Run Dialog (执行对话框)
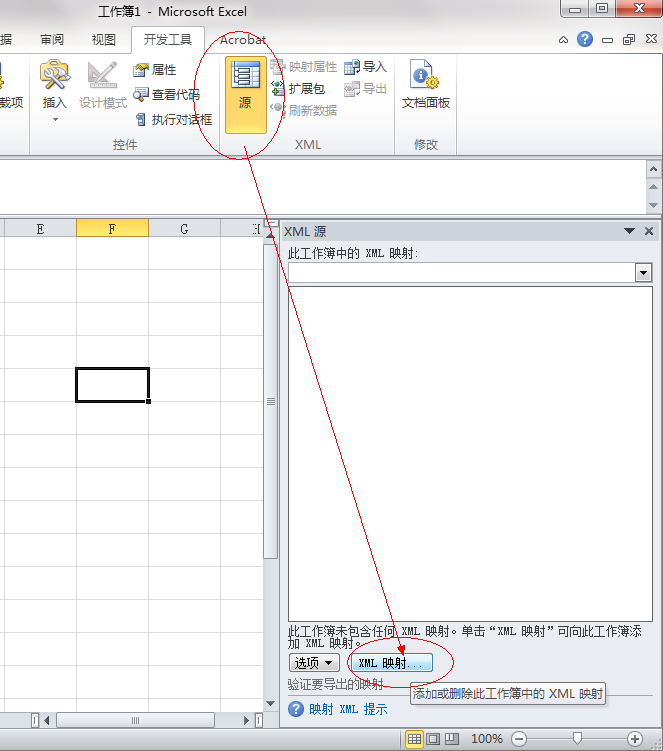The width and height of the screenshot is (663, 751). click(x=173, y=119)
